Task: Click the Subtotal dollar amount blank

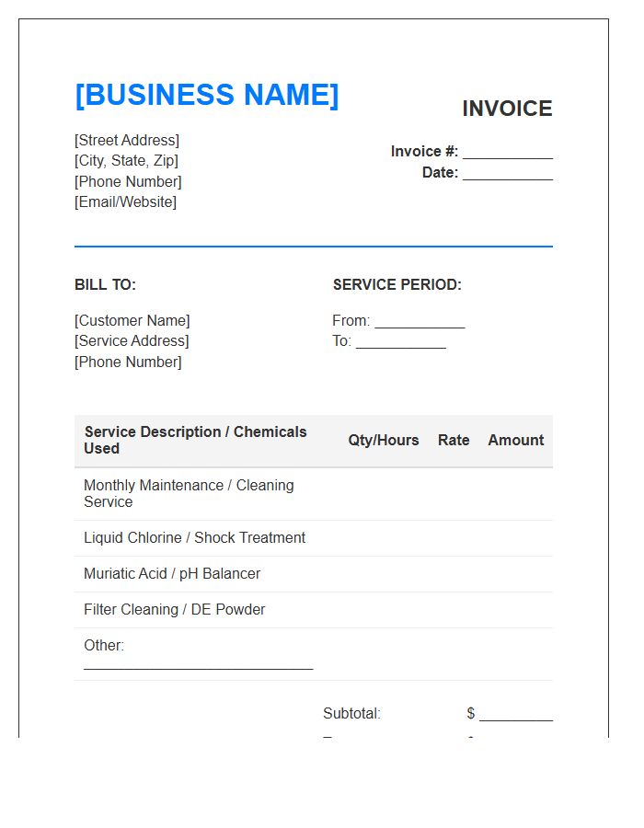Action: (516, 716)
